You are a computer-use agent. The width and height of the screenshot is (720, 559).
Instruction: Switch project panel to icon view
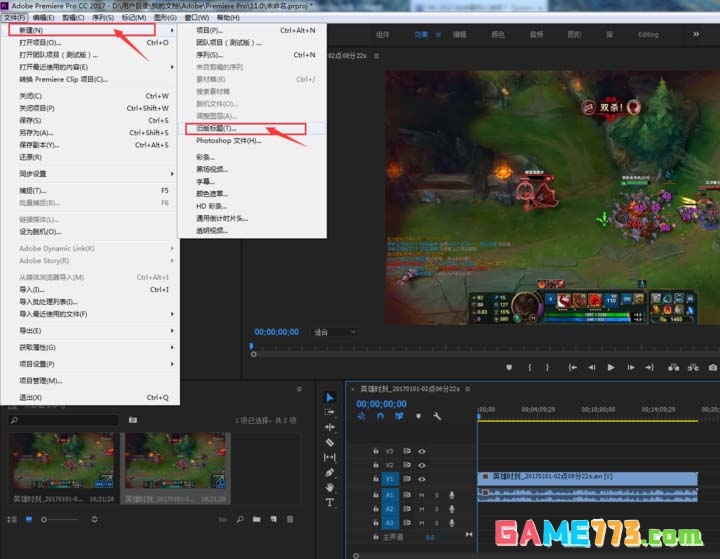pos(29,519)
